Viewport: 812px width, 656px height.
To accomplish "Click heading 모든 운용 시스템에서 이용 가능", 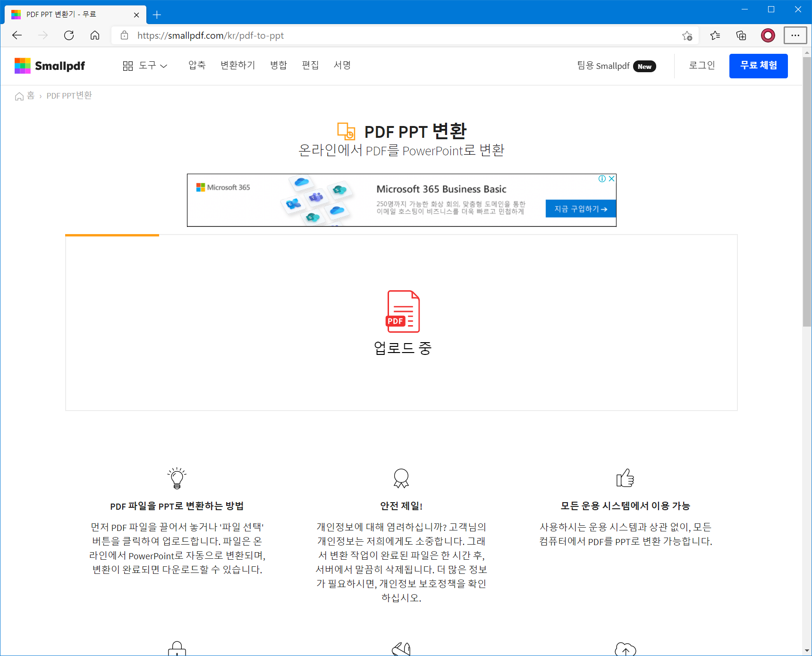I will pyautogui.click(x=626, y=506).
